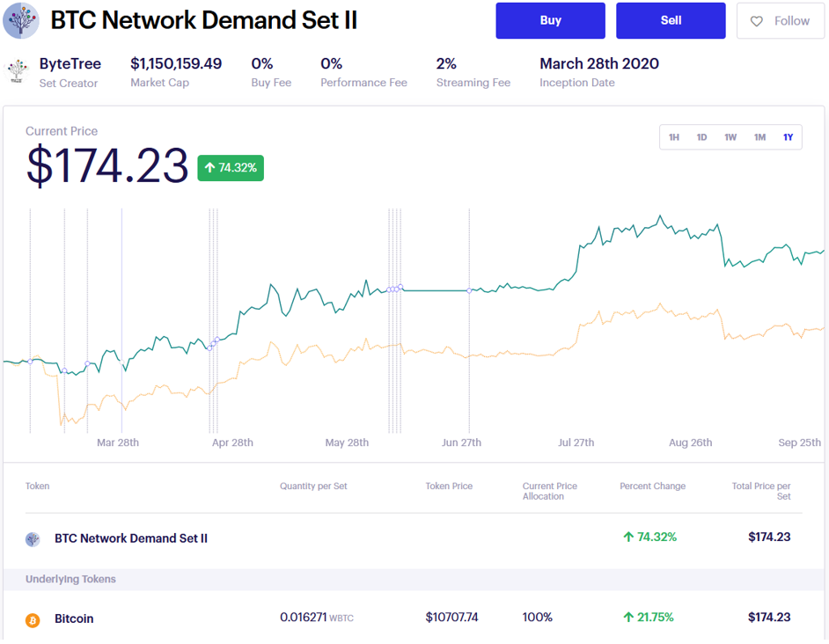Viewport: 829px width, 644px height.
Task: Click the Buy button
Action: [x=550, y=20]
